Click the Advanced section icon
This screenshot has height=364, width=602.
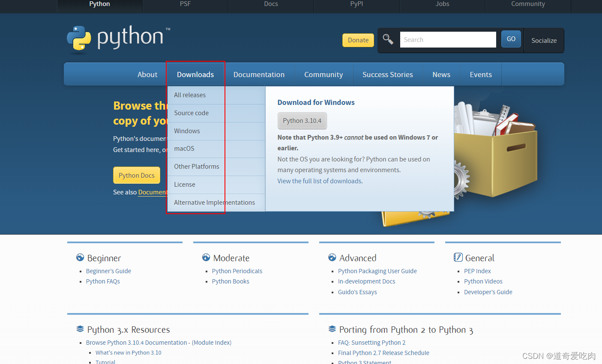pos(332,257)
